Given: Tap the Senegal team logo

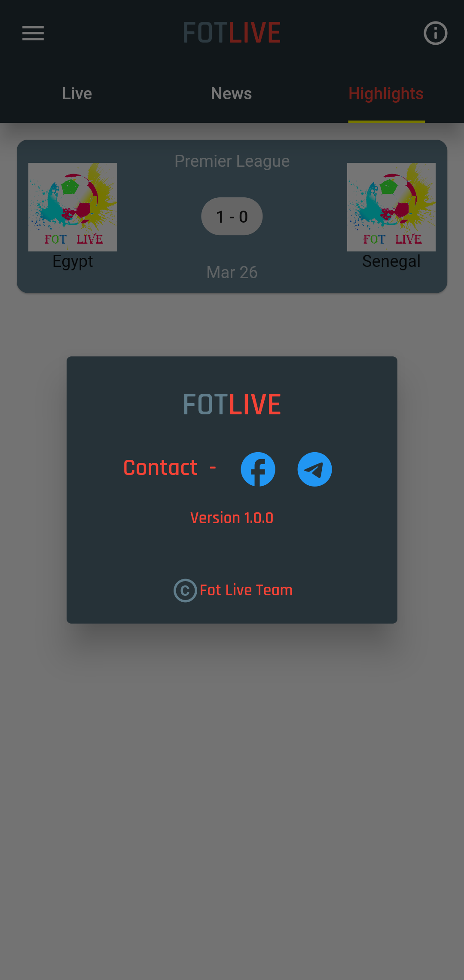Looking at the screenshot, I should click(391, 207).
